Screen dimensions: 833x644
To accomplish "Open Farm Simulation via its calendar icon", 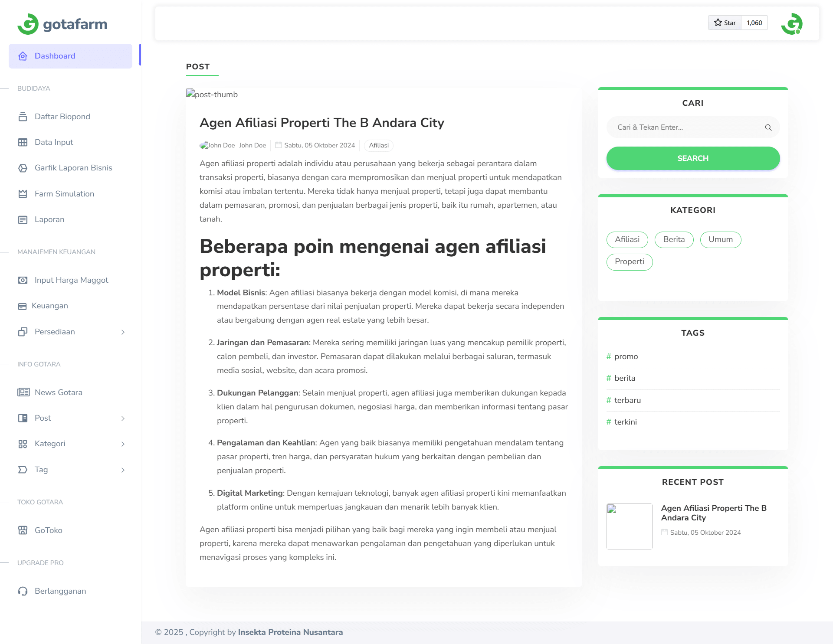I will [23, 194].
